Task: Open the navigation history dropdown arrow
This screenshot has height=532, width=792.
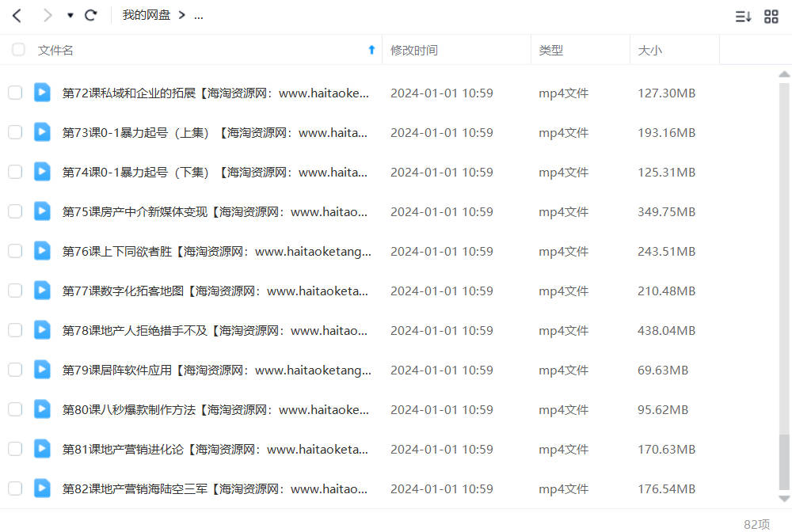Action: tap(70, 16)
